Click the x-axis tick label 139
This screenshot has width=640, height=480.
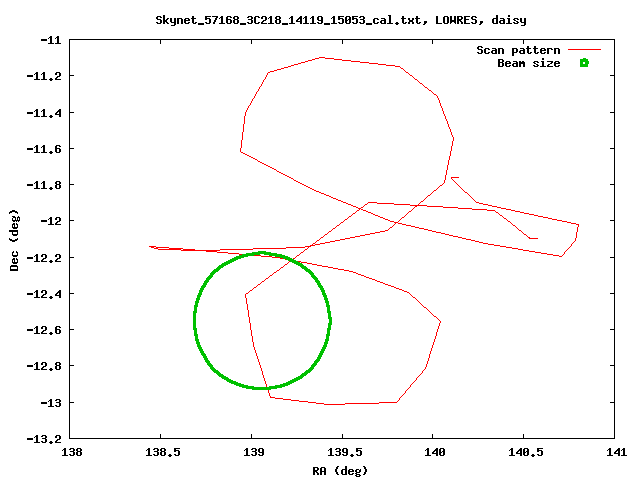click(x=253, y=452)
